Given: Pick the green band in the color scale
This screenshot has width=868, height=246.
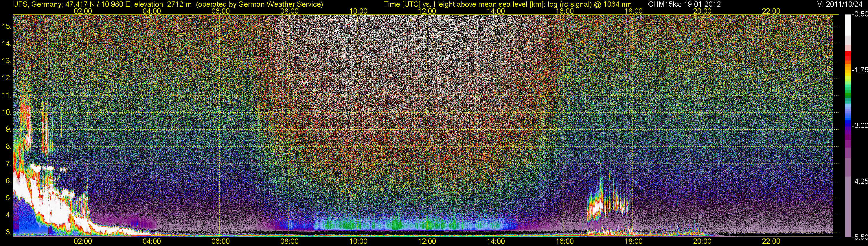Looking at the screenshot, I should pos(847,95).
